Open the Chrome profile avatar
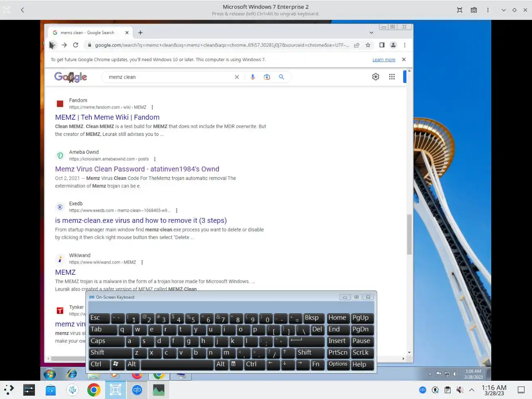 pyautogui.click(x=393, y=45)
